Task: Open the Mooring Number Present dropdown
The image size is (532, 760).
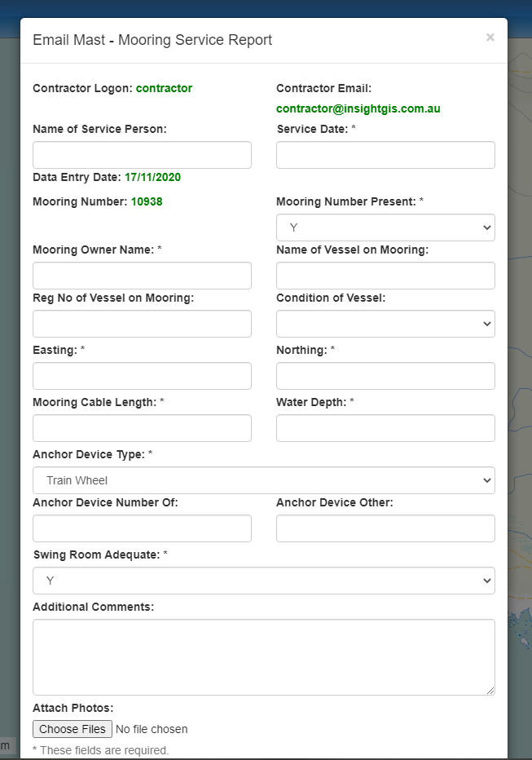Action: click(x=385, y=228)
